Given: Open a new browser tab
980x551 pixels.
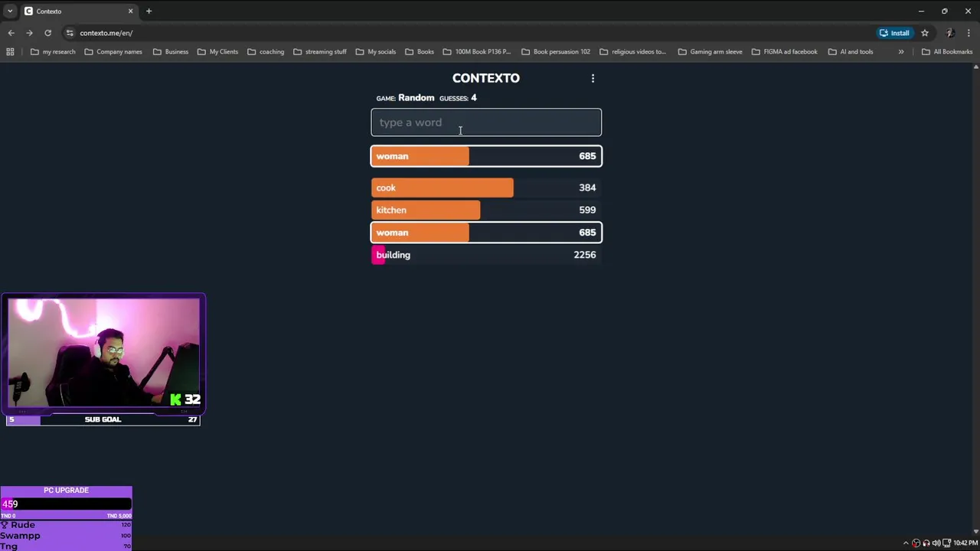Looking at the screenshot, I should click(149, 11).
